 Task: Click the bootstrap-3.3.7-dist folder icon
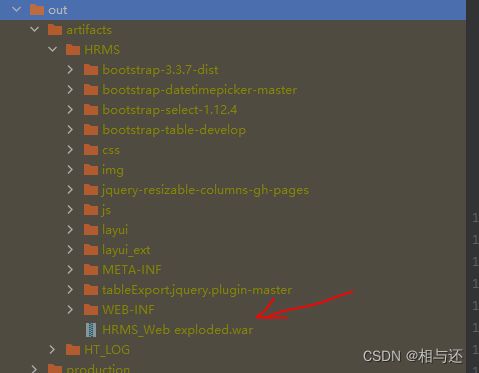(91, 70)
